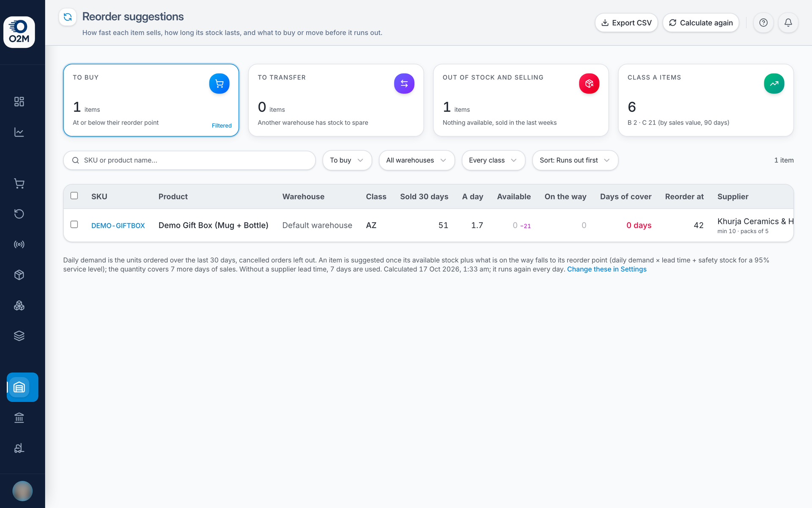812x508 pixels.
Task: Open the shopping cart icon in sidebar
Action: (x=19, y=183)
